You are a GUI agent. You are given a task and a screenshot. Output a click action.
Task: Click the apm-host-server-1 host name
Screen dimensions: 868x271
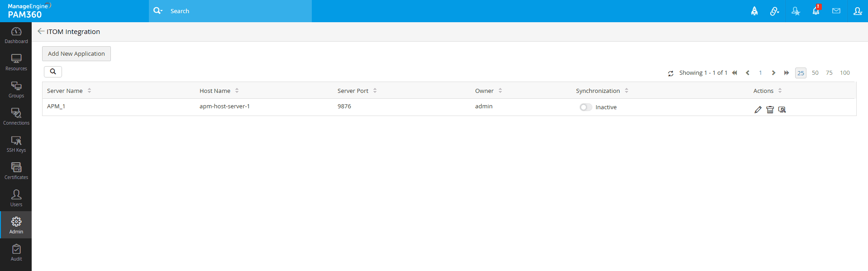click(x=224, y=106)
